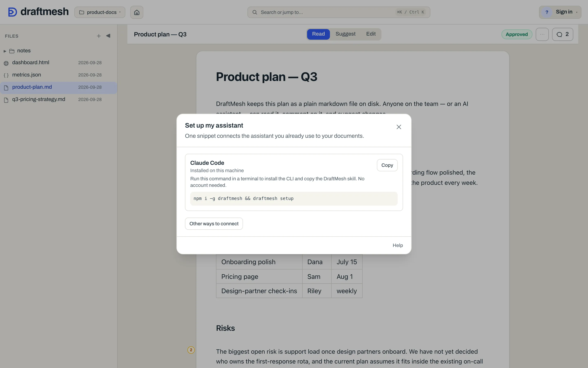The width and height of the screenshot is (588, 368).
Task: Switch to Read mode
Action: coord(318,34)
